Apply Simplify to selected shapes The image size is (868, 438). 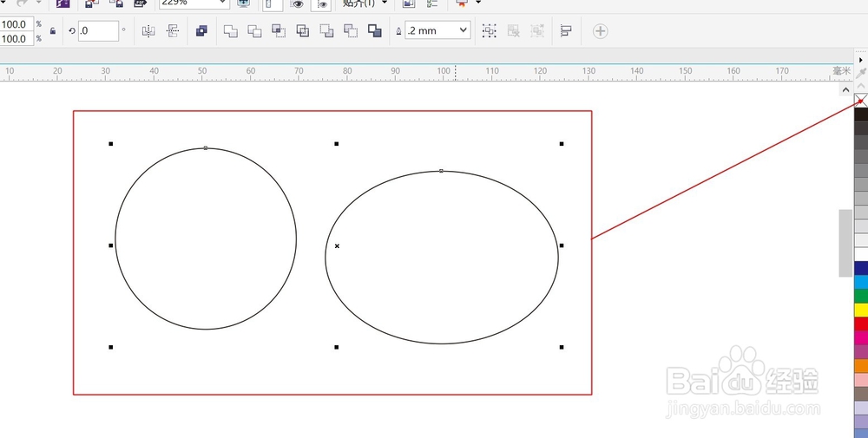[303, 31]
